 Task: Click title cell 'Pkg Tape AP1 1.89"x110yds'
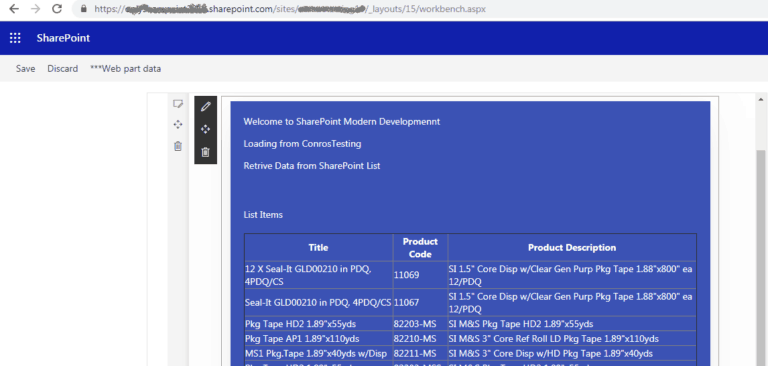318,339
